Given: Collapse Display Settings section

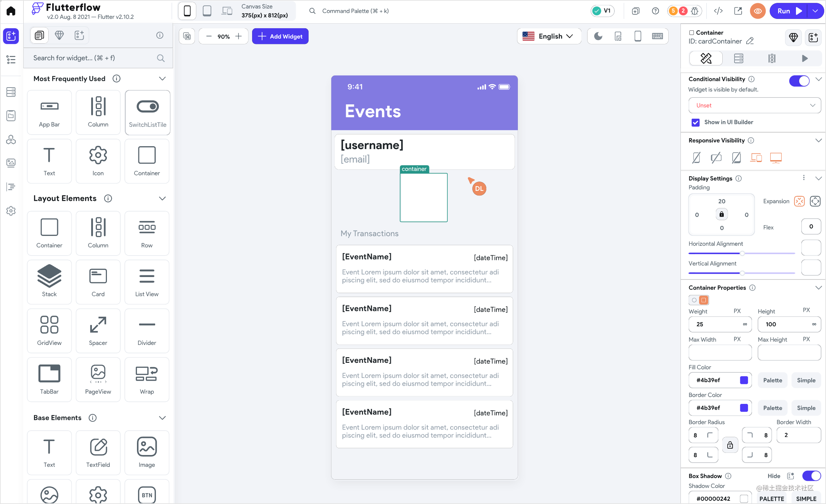Looking at the screenshot, I should point(818,178).
